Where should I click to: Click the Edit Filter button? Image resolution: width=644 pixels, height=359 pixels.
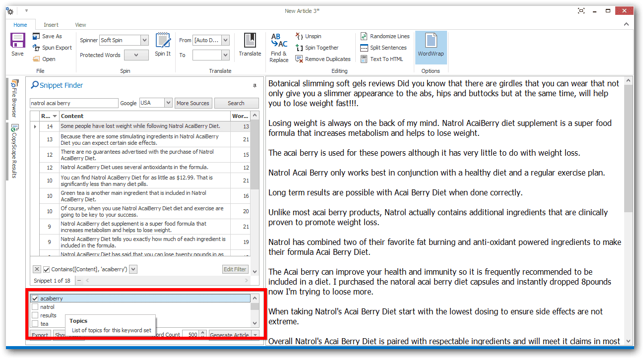235,269
